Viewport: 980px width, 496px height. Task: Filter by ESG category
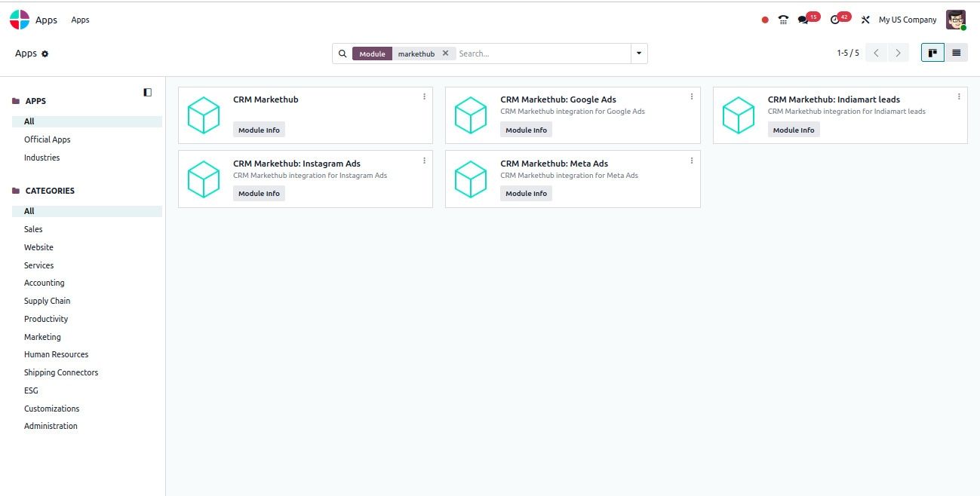tap(31, 390)
